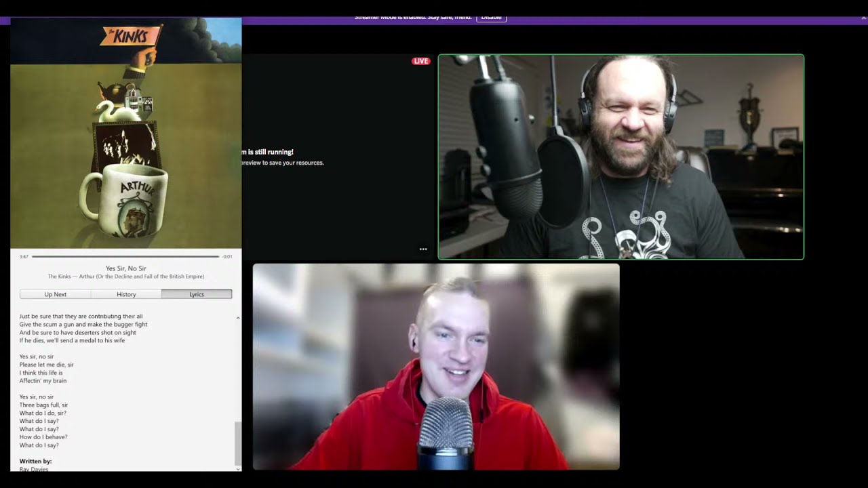The height and width of the screenshot is (488, 868).
Task: Switch to the Up Next tab
Action: (x=56, y=294)
